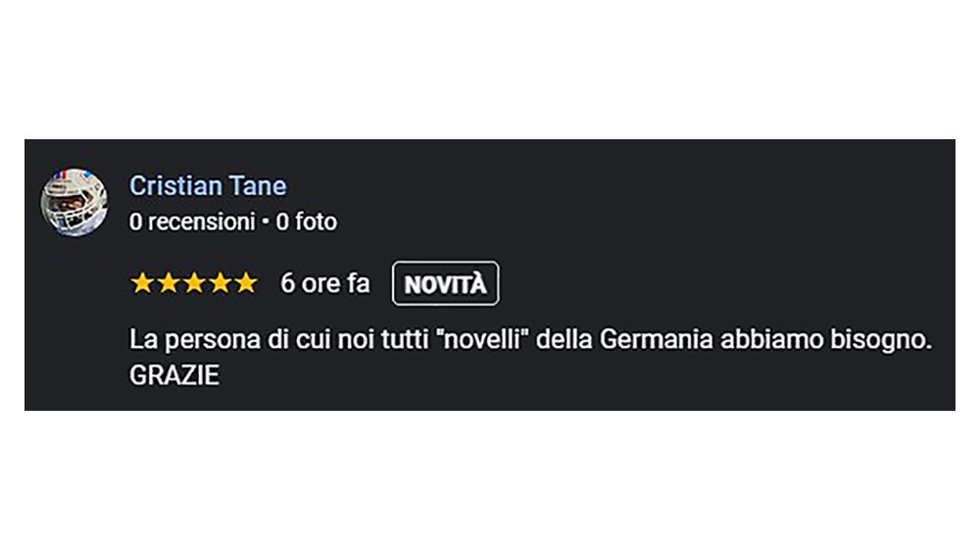
Task: Click the NOVITÀ badge
Action: pos(445,284)
